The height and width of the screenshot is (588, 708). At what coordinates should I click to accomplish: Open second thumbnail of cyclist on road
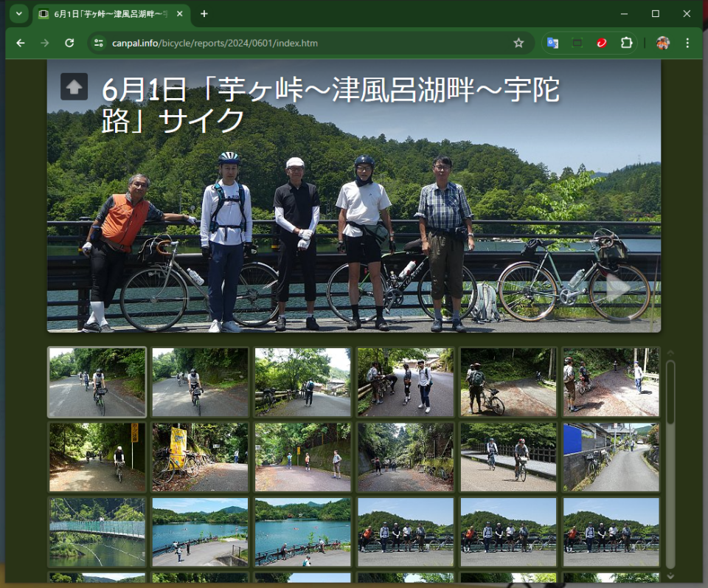(200, 382)
